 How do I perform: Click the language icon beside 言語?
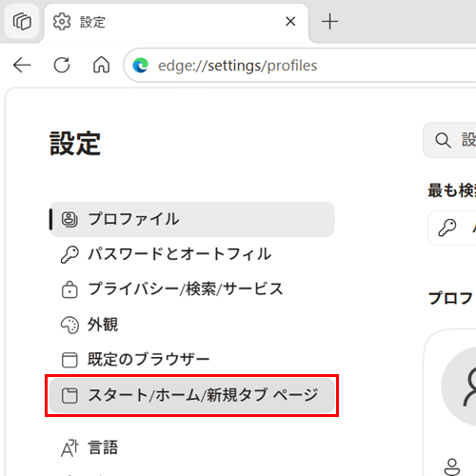[69, 448]
